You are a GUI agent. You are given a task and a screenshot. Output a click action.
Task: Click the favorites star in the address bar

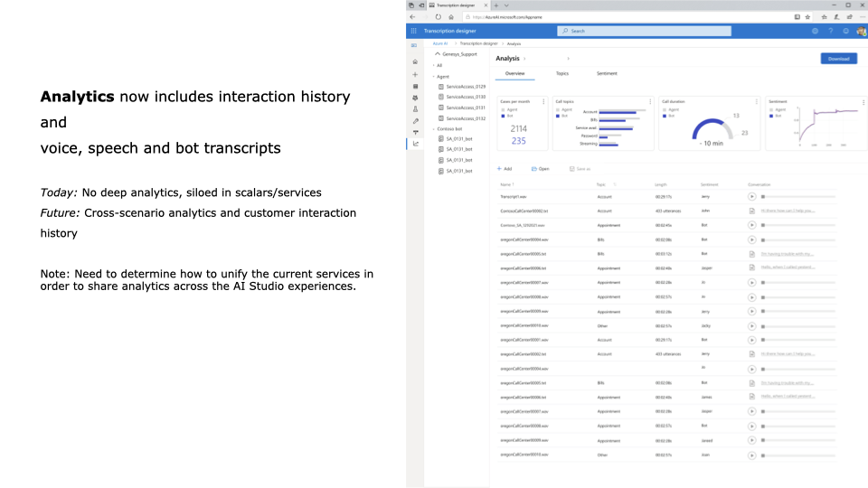click(x=807, y=17)
